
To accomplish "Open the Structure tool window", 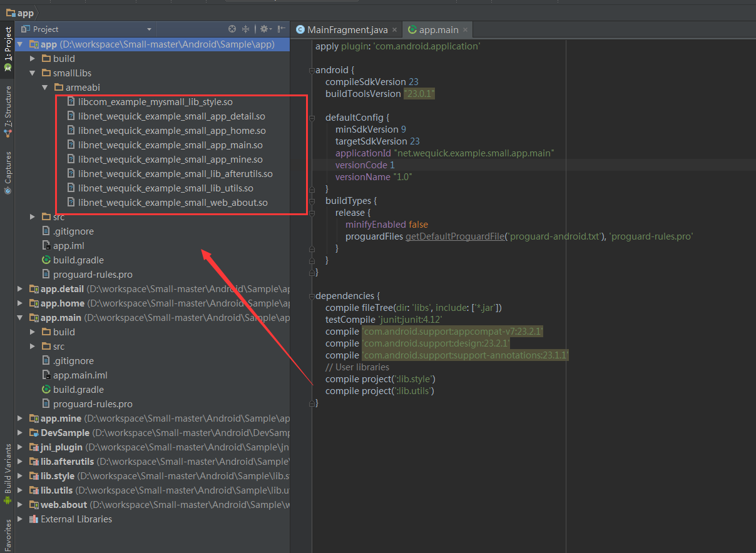I will [x=8, y=111].
